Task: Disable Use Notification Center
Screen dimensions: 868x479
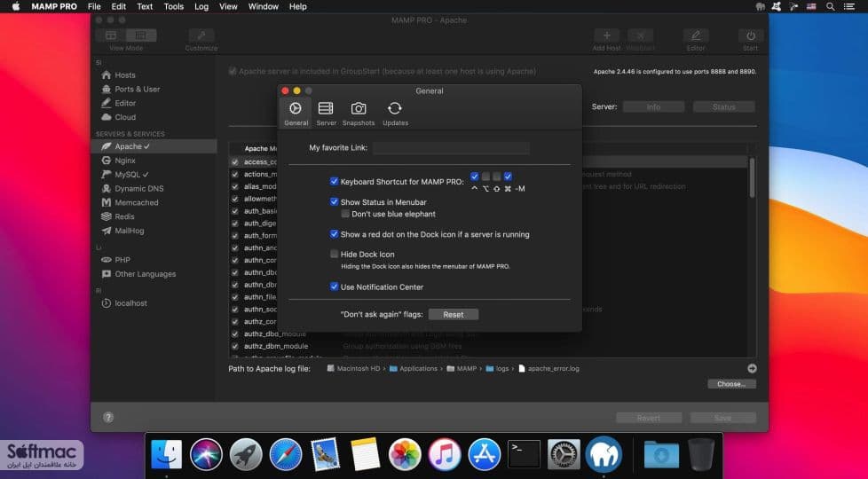Action: (334, 287)
